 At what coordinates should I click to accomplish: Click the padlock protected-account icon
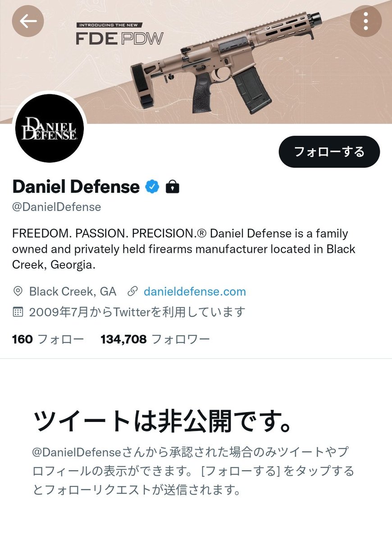[x=172, y=186]
